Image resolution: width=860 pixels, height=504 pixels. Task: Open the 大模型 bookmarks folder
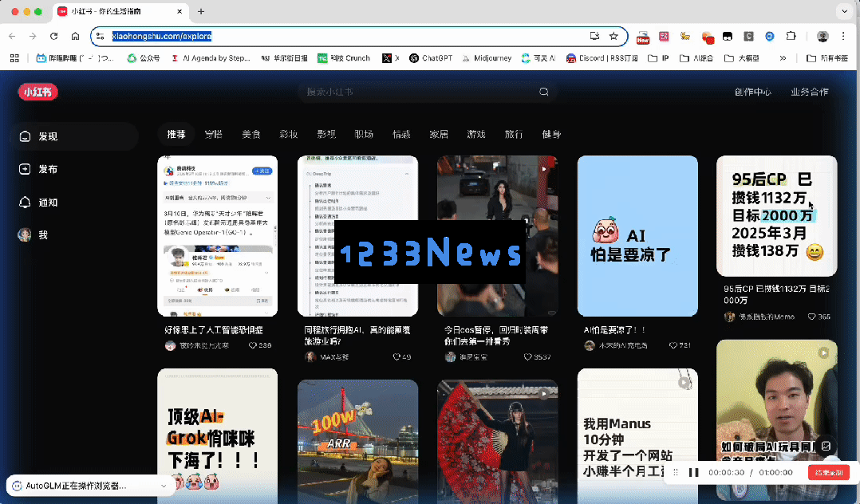[x=742, y=58]
